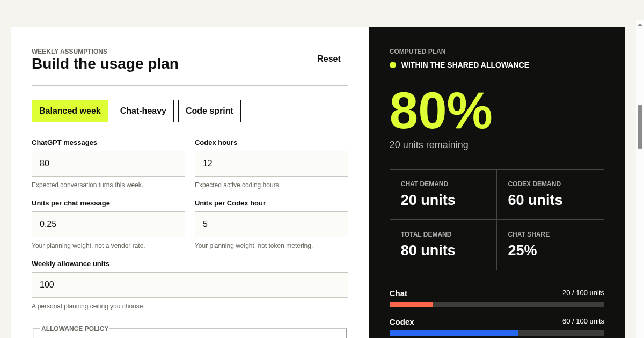The image size is (644, 338).
Task: Edit the Units per Codex hour field
Action: click(x=272, y=224)
